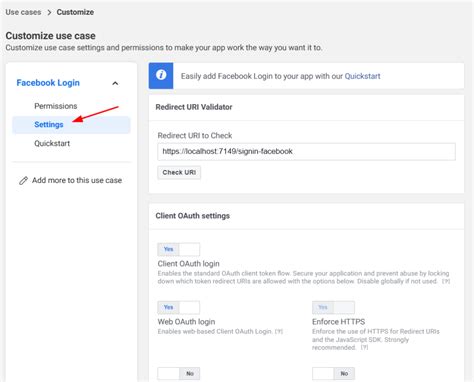Click Add more to this use case
Image resolution: width=474 pixels, height=382 pixels.
pos(77,180)
